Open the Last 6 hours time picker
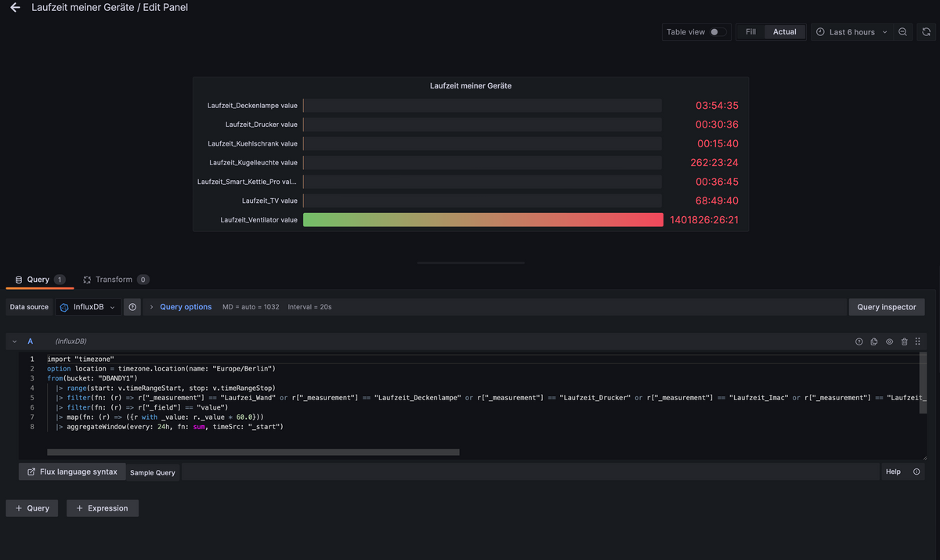Screen dimensions: 940x560 851,32
